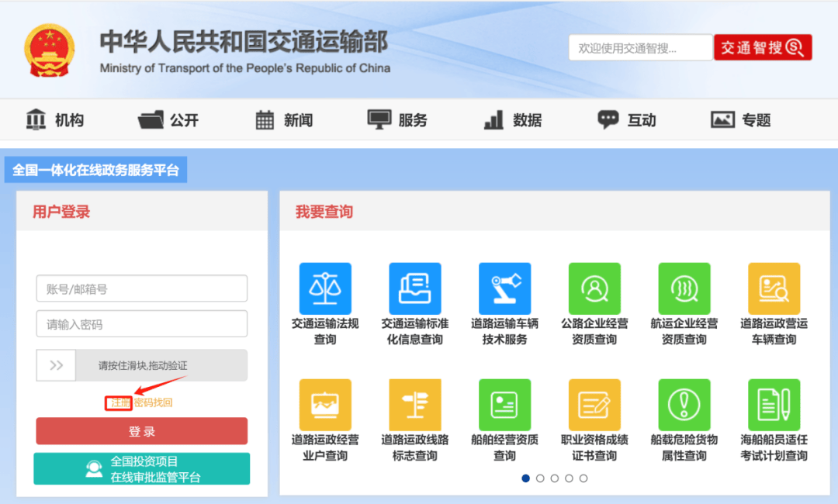Go to fourth carousel page dot
This screenshot has width=838, height=504.
(569, 478)
